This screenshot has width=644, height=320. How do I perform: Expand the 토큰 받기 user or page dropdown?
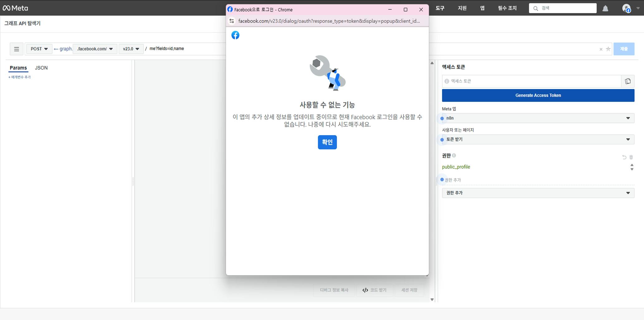click(538, 139)
